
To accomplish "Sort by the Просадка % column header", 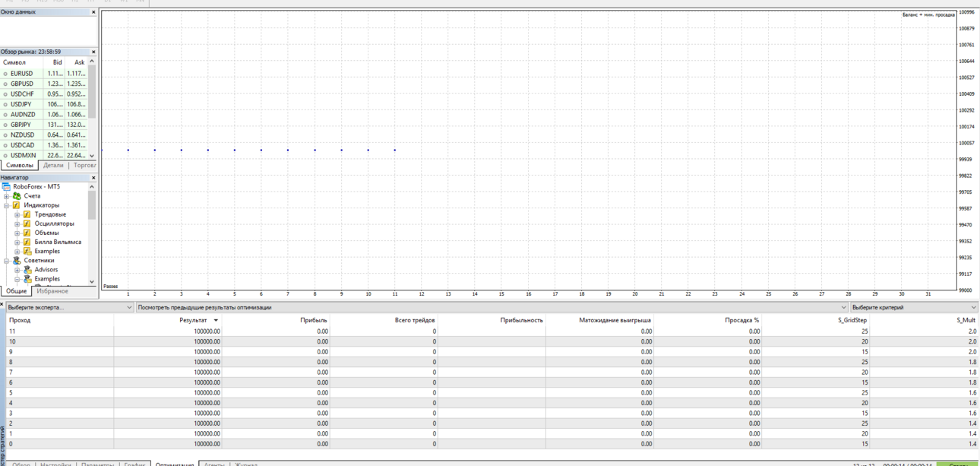I will click(x=707, y=320).
